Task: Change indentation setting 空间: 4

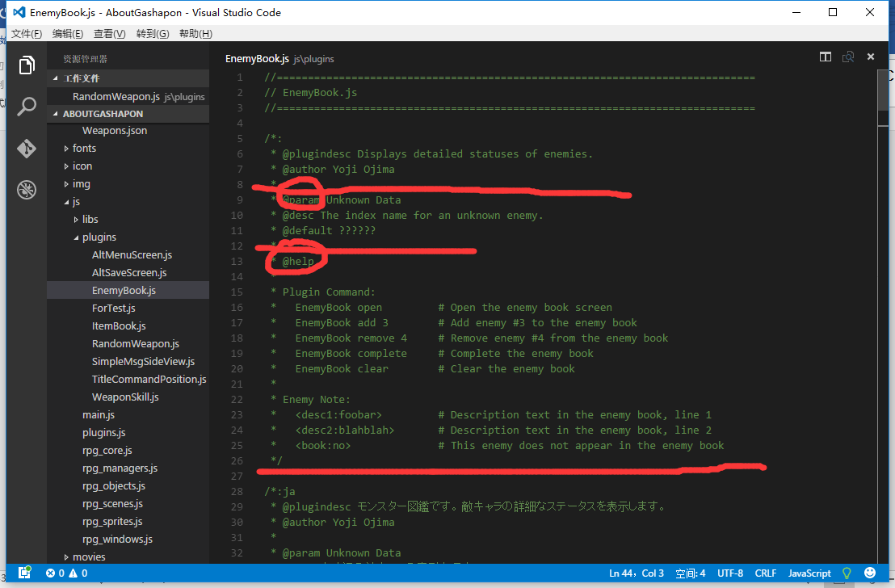Action: [x=691, y=573]
